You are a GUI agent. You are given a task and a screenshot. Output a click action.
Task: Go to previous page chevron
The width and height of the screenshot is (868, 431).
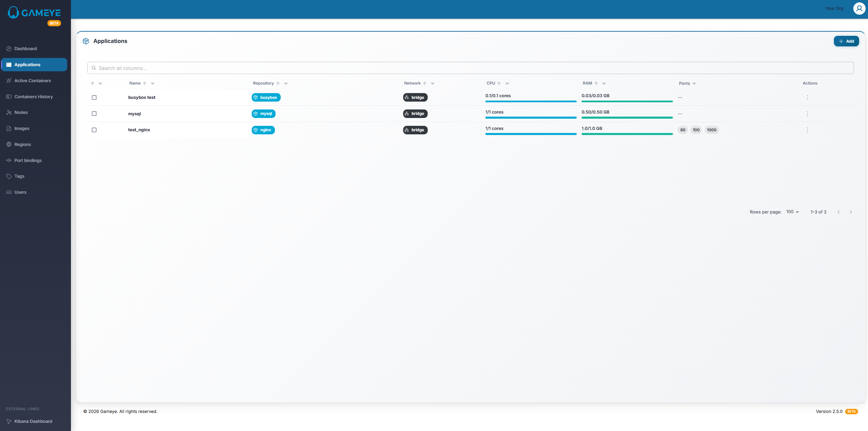[838, 212]
